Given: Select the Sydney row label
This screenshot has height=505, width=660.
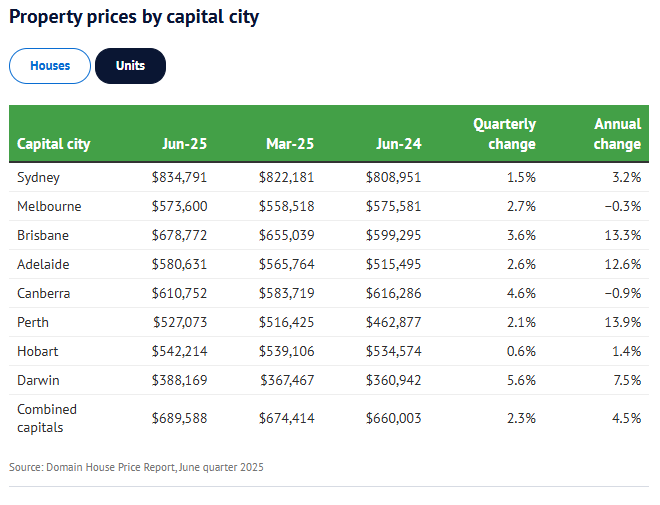Looking at the screenshot, I should (39, 177).
